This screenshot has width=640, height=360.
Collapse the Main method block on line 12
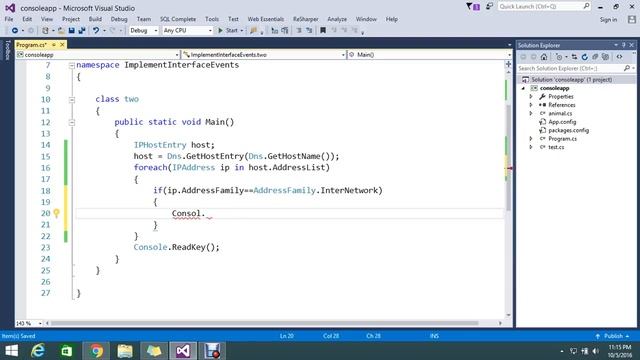[x=72, y=122]
